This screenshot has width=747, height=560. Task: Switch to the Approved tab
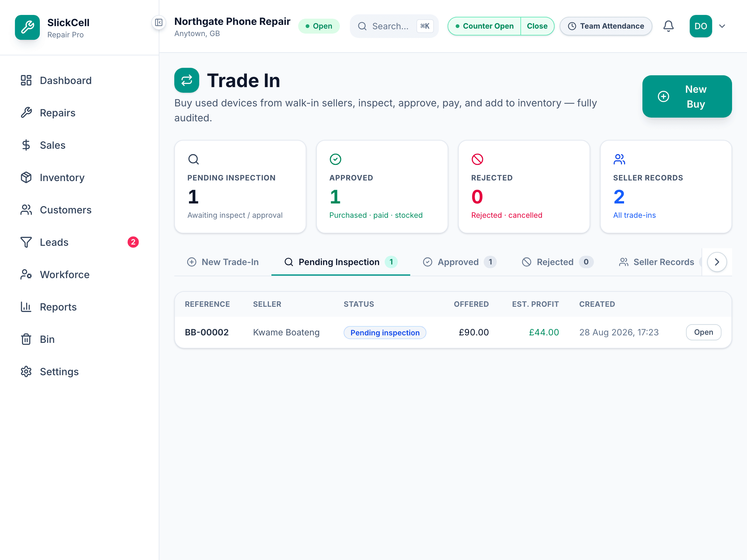coord(460,262)
